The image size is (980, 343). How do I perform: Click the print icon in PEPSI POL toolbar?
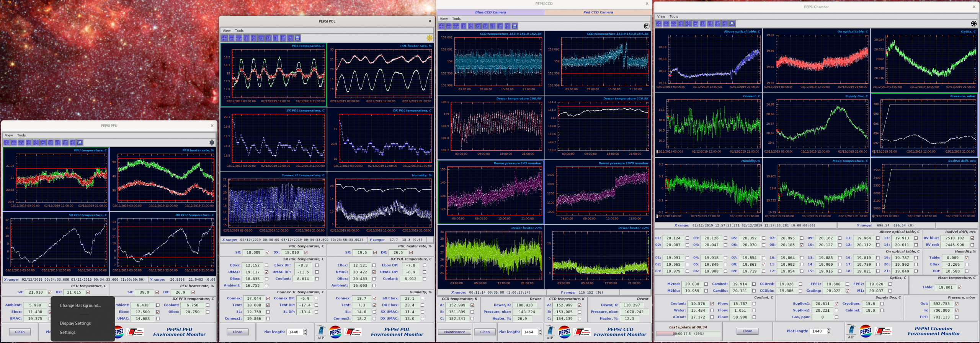(x=297, y=38)
